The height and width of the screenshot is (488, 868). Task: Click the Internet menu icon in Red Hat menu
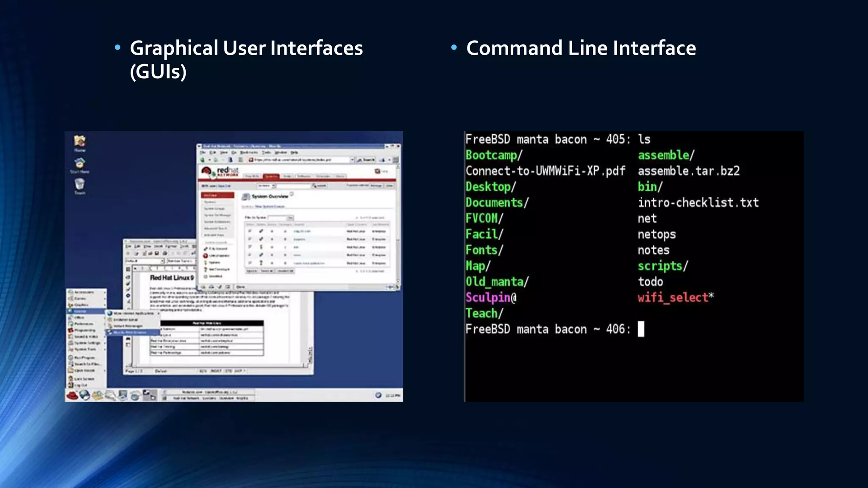[x=70, y=311]
